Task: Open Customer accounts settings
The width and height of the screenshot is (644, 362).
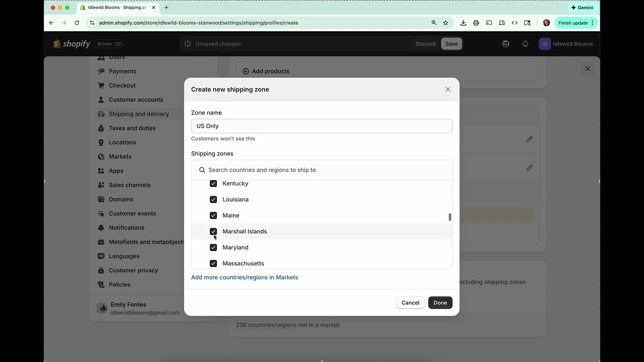Action: [x=136, y=100]
